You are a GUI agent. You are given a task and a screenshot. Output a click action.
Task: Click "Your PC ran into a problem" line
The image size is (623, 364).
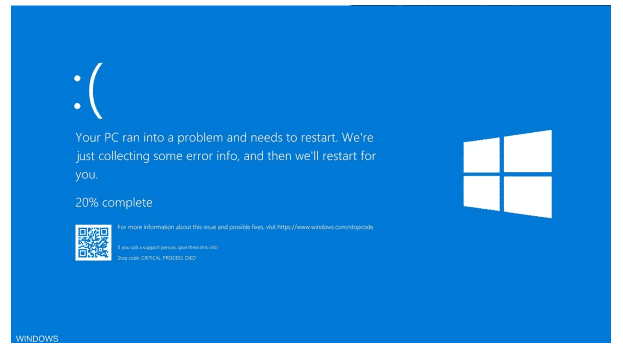224,137
